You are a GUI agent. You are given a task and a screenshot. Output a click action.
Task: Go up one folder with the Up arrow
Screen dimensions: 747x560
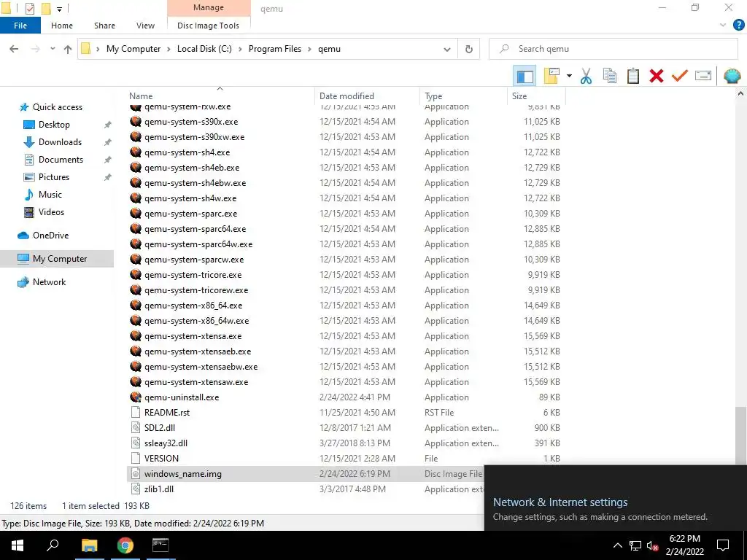tap(68, 49)
